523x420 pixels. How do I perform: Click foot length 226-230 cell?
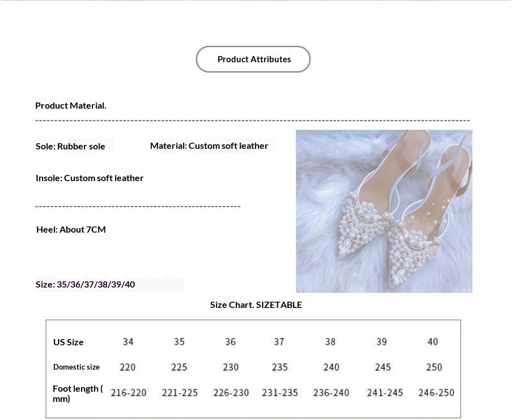pos(231,393)
